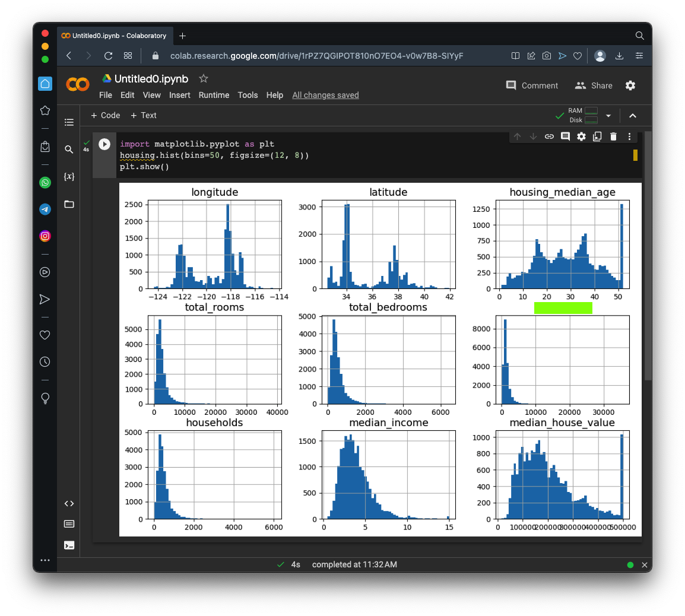Screen dimensions: 685x616
Task: Expand the RAM and Disk dropdown arrow
Action: click(x=608, y=116)
